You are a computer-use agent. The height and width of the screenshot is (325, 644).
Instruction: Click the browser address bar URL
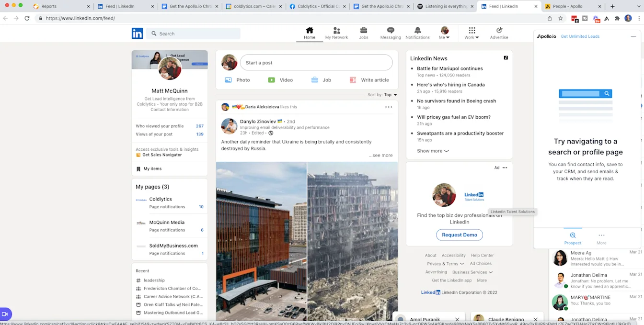coord(80,18)
